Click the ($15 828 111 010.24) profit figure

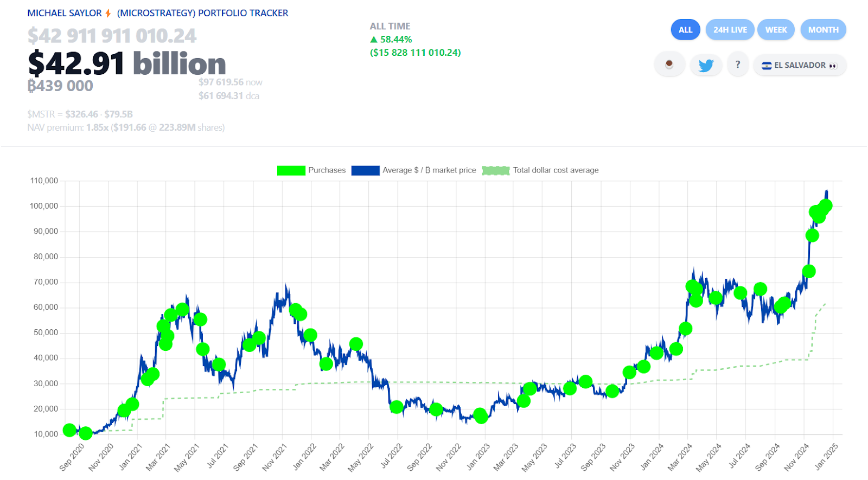coord(416,53)
